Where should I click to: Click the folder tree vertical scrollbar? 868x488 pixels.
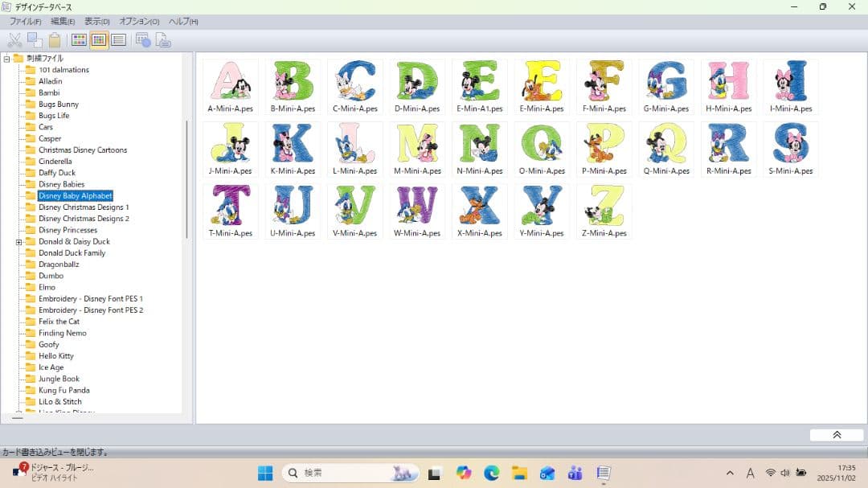point(187,177)
